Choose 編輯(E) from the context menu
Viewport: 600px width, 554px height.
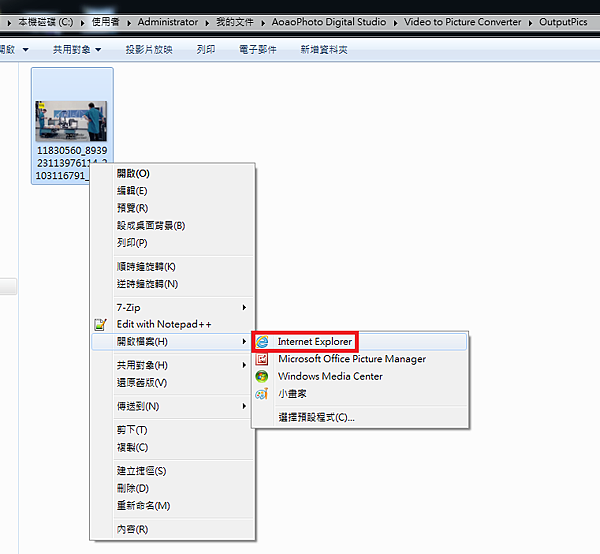point(173,191)
